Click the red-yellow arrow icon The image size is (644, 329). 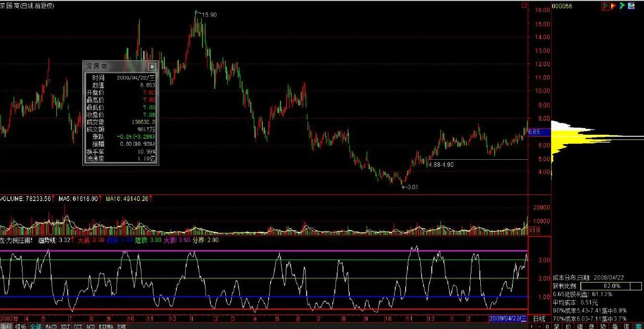point(614,6)
